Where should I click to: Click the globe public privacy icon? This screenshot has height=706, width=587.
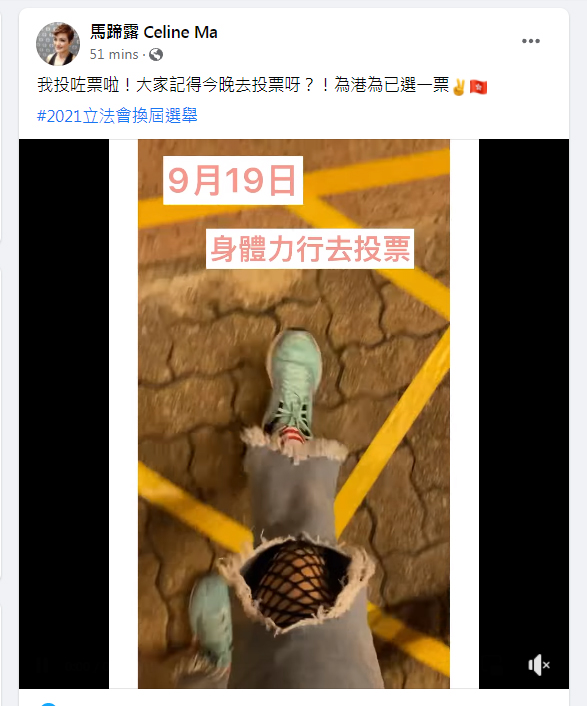click(x=156, y=54)
